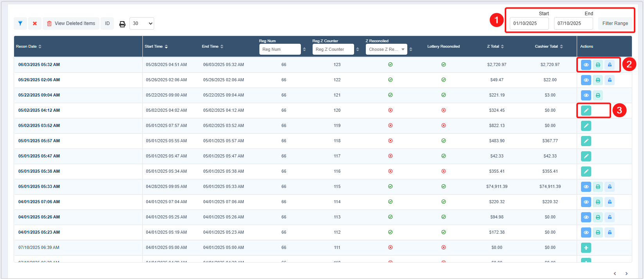Go to the next page arrow

(626, 274)
